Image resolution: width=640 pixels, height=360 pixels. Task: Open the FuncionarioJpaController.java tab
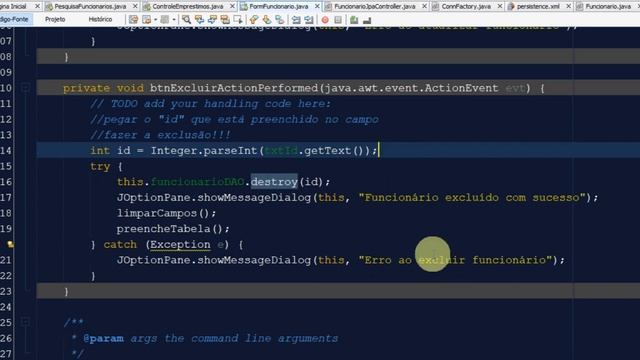point(374,6)
